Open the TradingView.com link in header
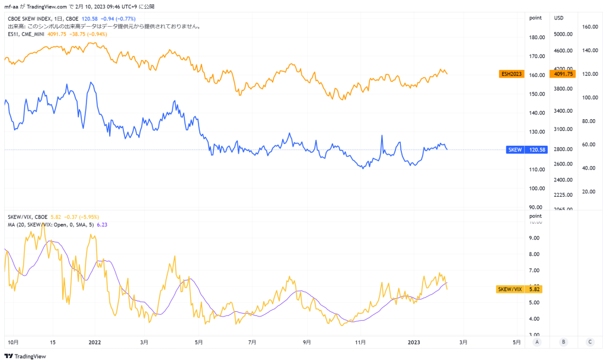 point(47,7)
